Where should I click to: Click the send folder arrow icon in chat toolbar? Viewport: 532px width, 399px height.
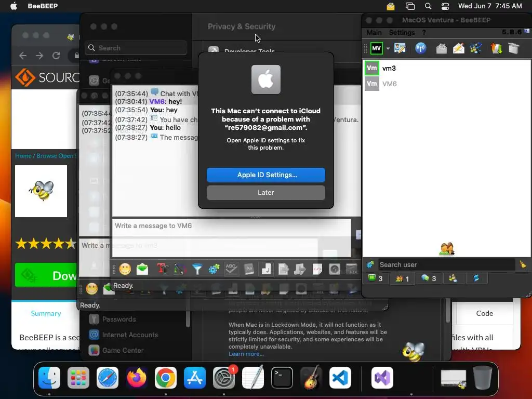coord(300,269)
